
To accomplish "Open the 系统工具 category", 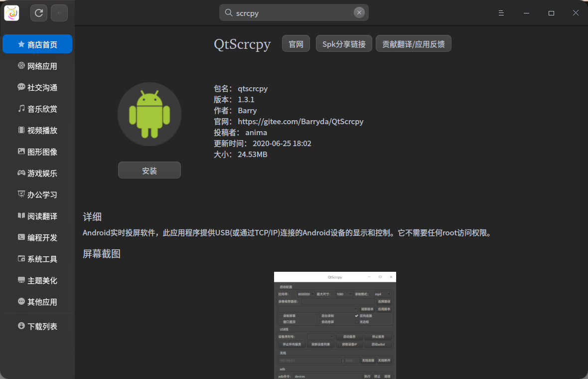I will (x=37, y=258).
